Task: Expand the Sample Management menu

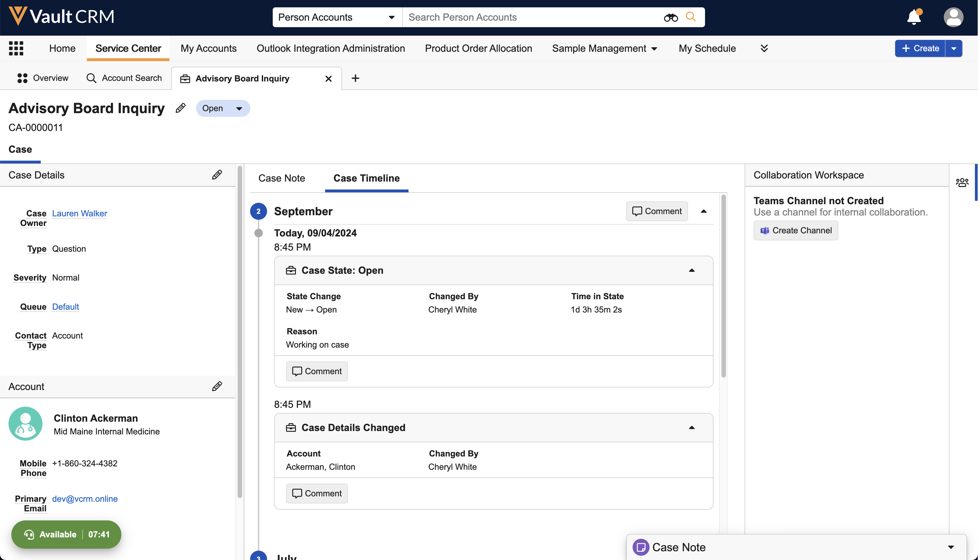Action: click(x=604, y=48)
